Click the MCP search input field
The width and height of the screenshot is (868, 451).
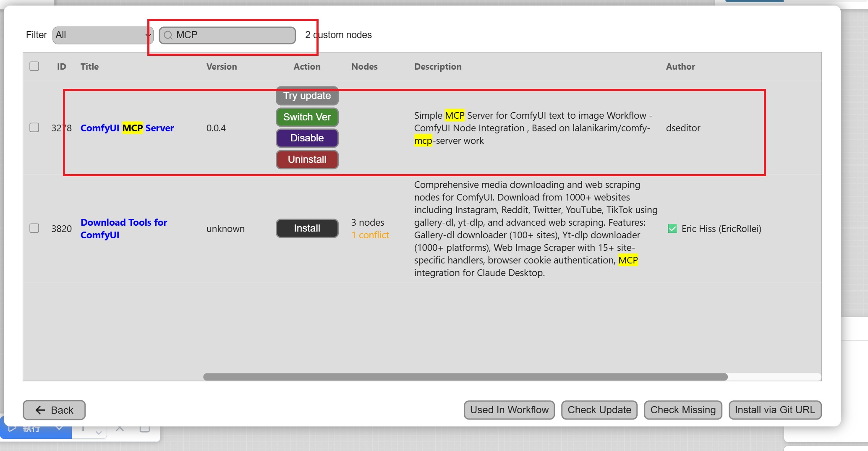(227, 35)
